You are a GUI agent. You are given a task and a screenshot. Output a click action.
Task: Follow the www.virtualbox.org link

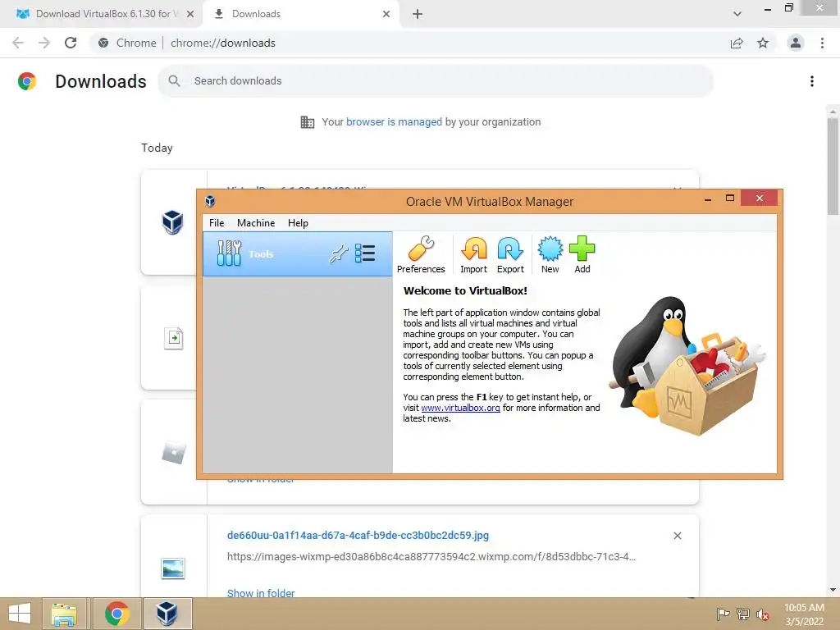pos(460,408)
